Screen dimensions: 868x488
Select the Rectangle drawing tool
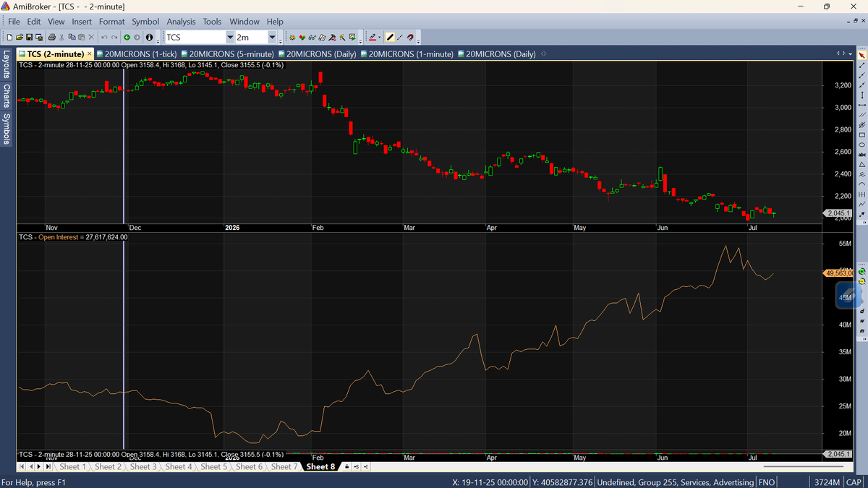861,134
